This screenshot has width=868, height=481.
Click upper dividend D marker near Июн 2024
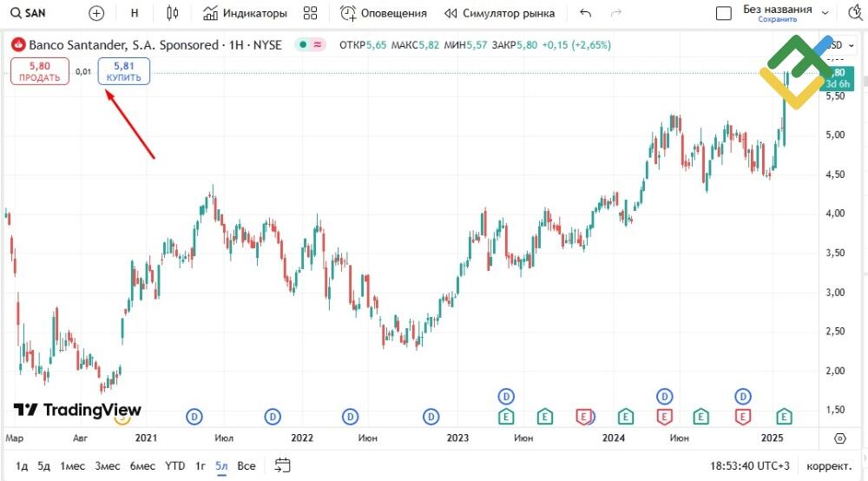click(x=664, y=396)
